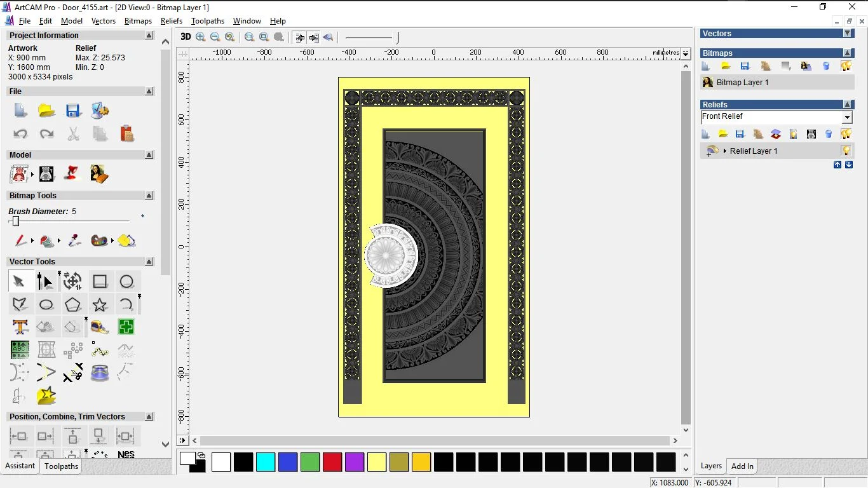This screenshot has height=488, width=868.
Task: Select the node editing tool
Action: click(x=45, y=281)
